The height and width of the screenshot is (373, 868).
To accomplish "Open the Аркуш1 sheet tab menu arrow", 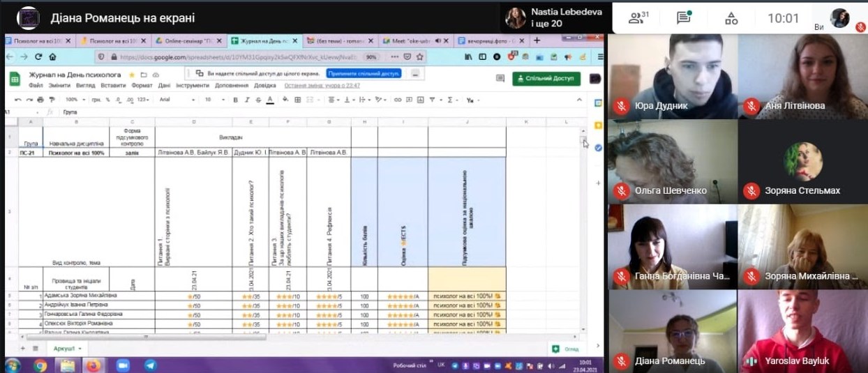I will [x=80, y=348].
